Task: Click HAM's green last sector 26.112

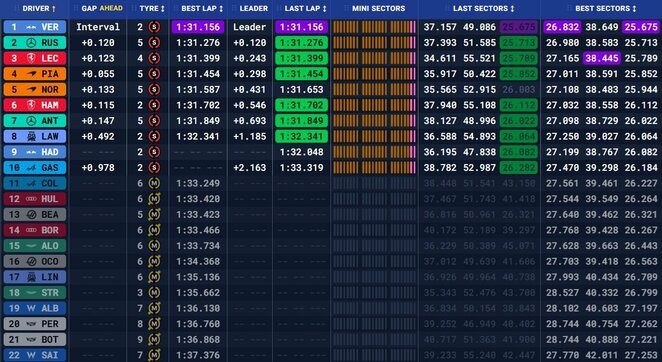Action: [x=518, y=105]
